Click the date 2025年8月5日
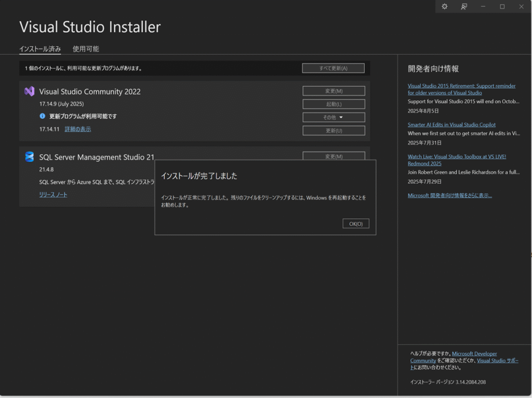532x398 pixels. (x=423, y=111)
